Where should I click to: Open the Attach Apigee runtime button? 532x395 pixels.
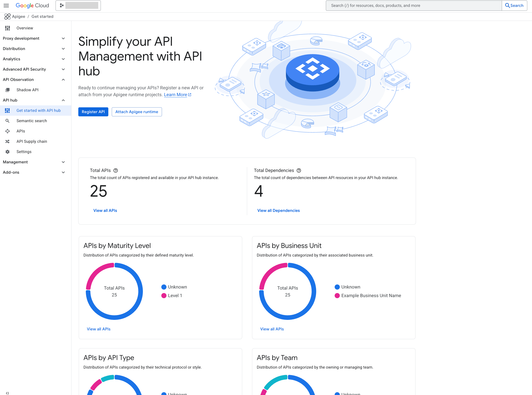click(x=137, y=112)
